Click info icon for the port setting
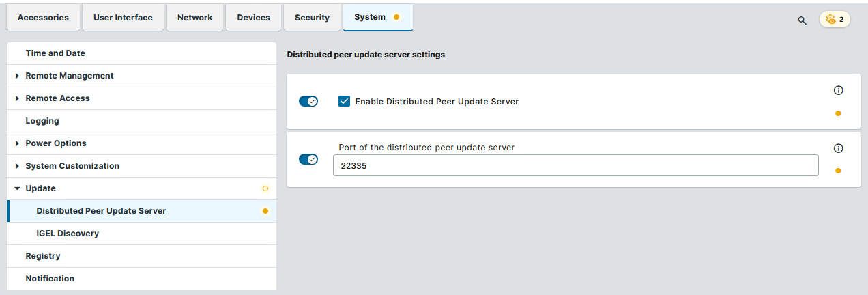The image size is (868, 295). pos(839,148)
